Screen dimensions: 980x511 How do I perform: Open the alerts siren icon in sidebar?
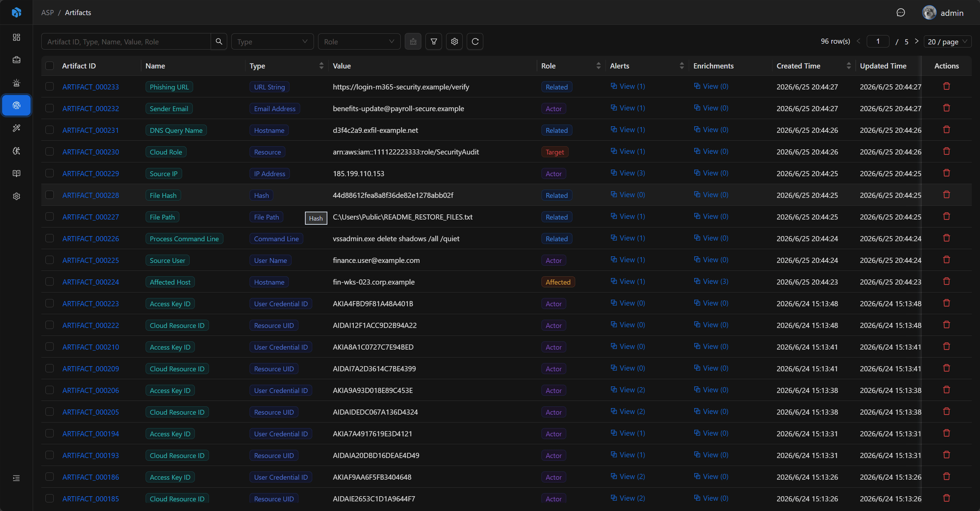click(17, 83)
